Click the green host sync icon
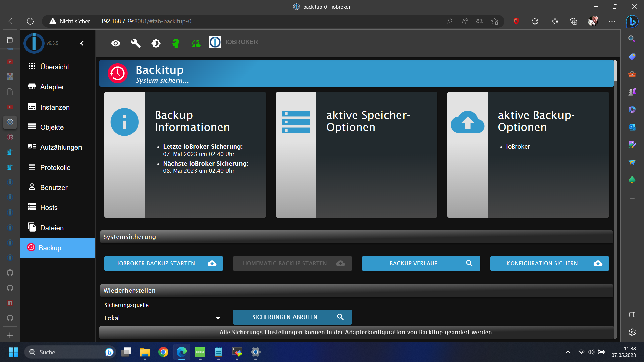The width and height of the screenshot is (644, 362). 196,43
